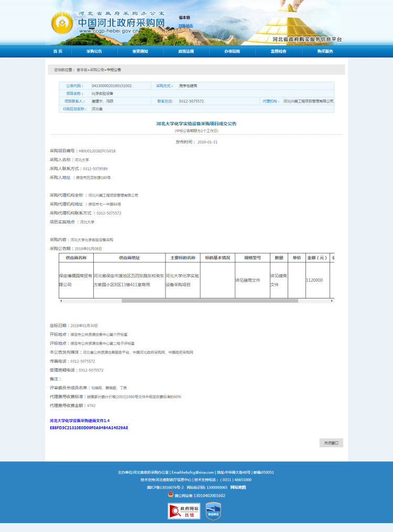Click the 供应商地址 table header
The image size is (393, 532).
pos(129,258)
